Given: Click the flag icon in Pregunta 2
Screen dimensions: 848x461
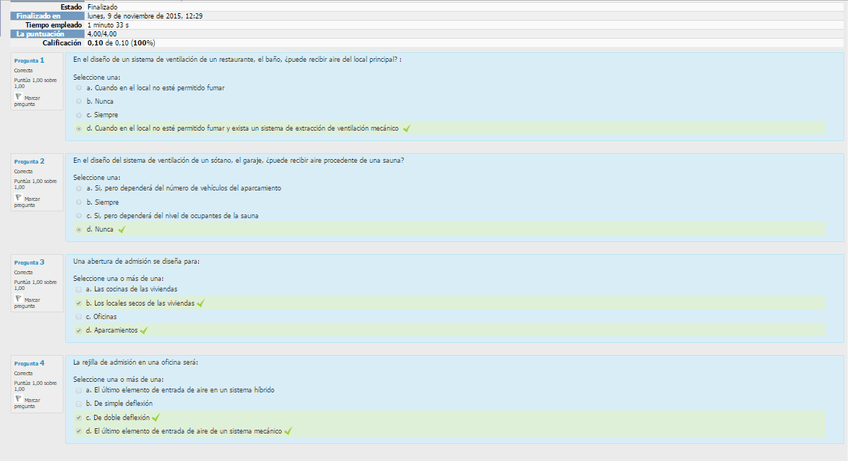Looking at the screenshot, I should click(18, 197).
